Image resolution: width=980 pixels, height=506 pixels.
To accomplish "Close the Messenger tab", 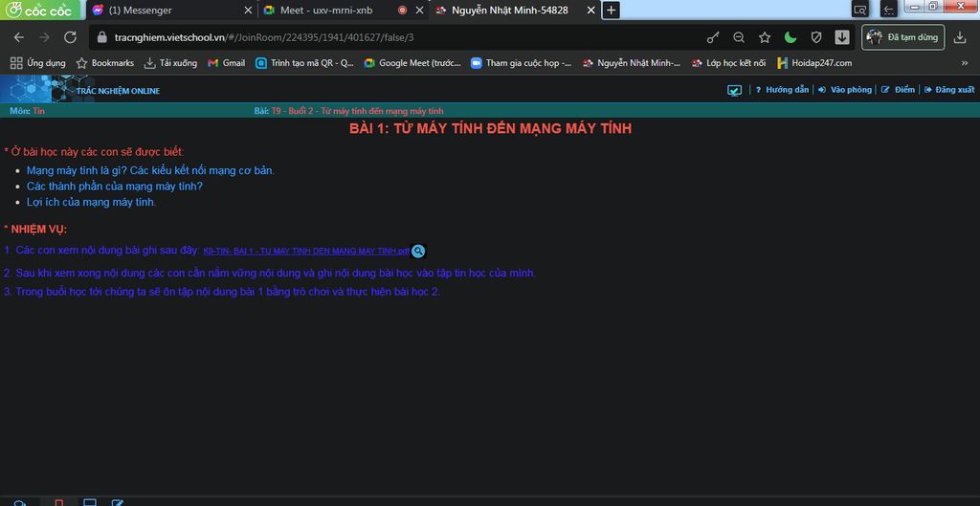I will click(248, 10).
